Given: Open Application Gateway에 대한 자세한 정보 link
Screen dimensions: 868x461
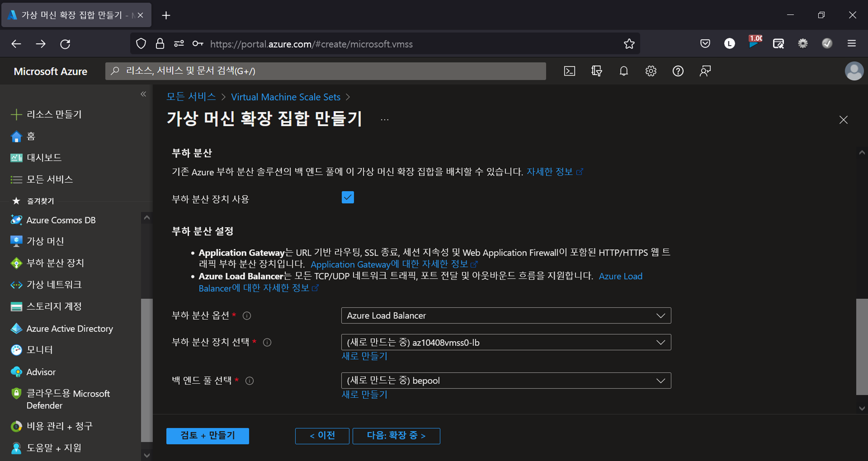Looking at the screenshot, I should coord(394,264).
